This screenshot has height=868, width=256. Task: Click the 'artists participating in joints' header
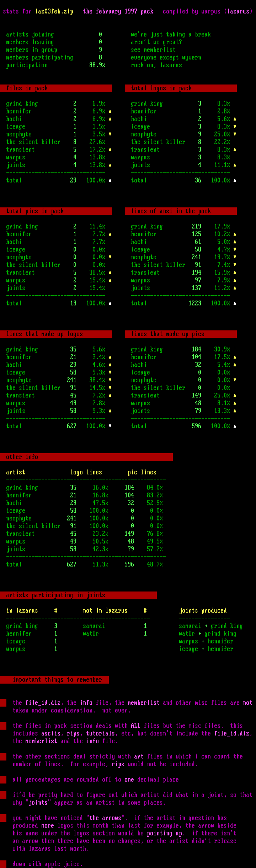click(78, 595)
